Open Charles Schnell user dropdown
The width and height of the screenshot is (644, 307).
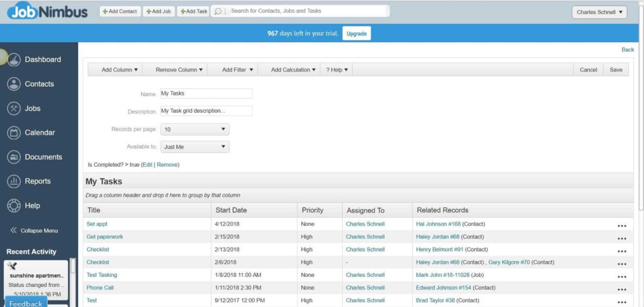599,12
